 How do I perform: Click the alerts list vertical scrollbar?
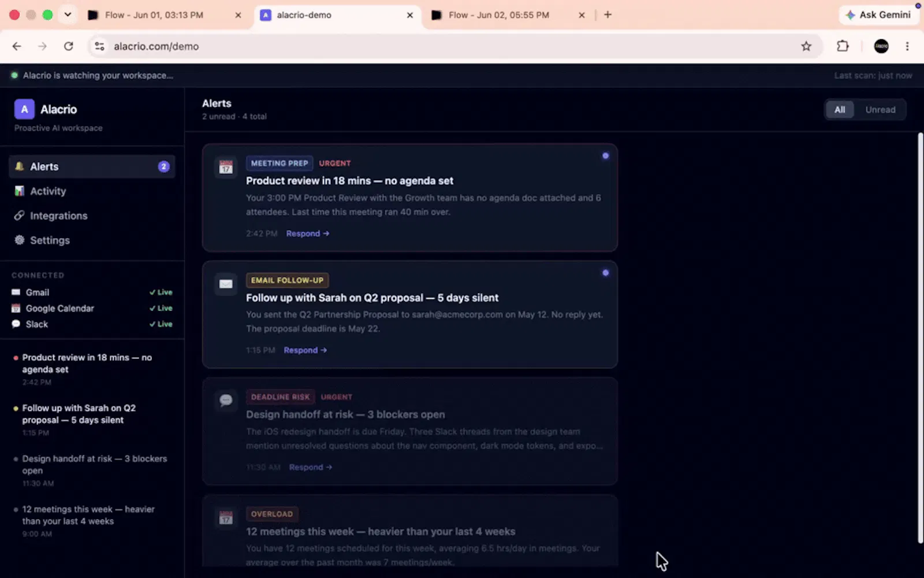(921, 338)
